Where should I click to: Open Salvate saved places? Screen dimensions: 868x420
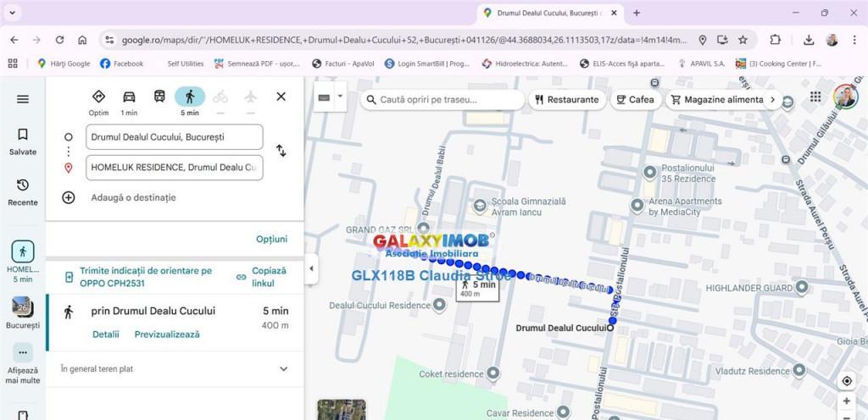coord(23,141)
